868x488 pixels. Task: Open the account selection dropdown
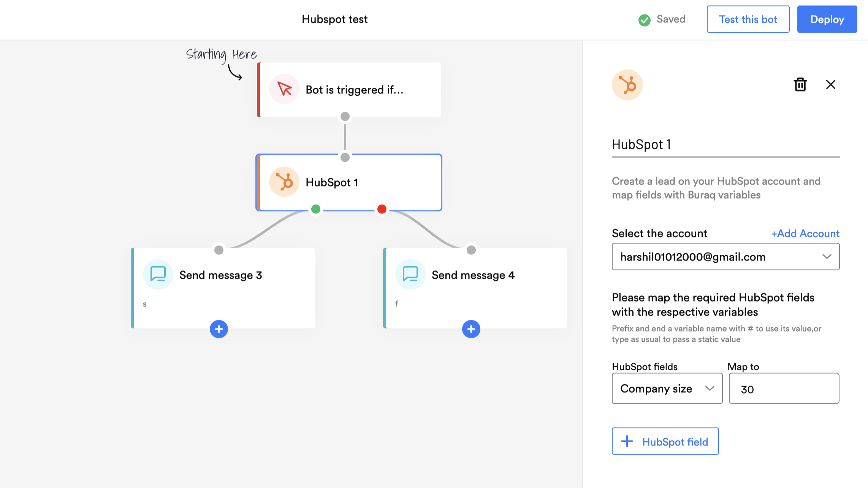(725, 257)
